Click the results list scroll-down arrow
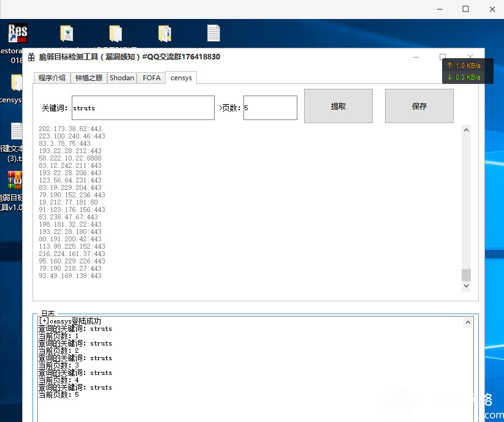Screen dimensions: 504x422 click(467, 286)
